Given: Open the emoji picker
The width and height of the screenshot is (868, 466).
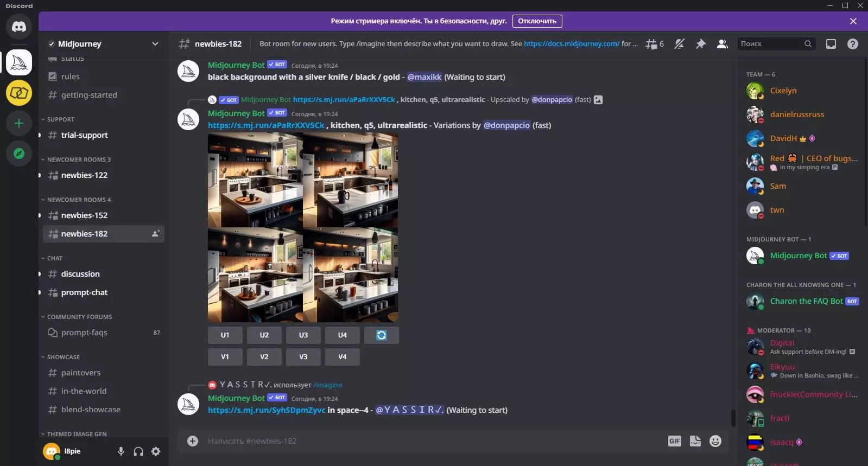Looking at the screenshot, I should coord(715,441).
